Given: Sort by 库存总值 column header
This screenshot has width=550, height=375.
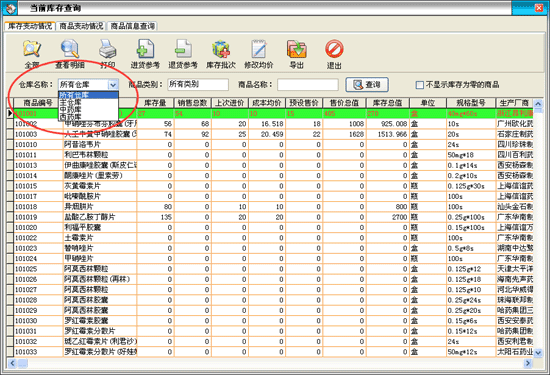Looking at the screenshot, I should [388, 103].
